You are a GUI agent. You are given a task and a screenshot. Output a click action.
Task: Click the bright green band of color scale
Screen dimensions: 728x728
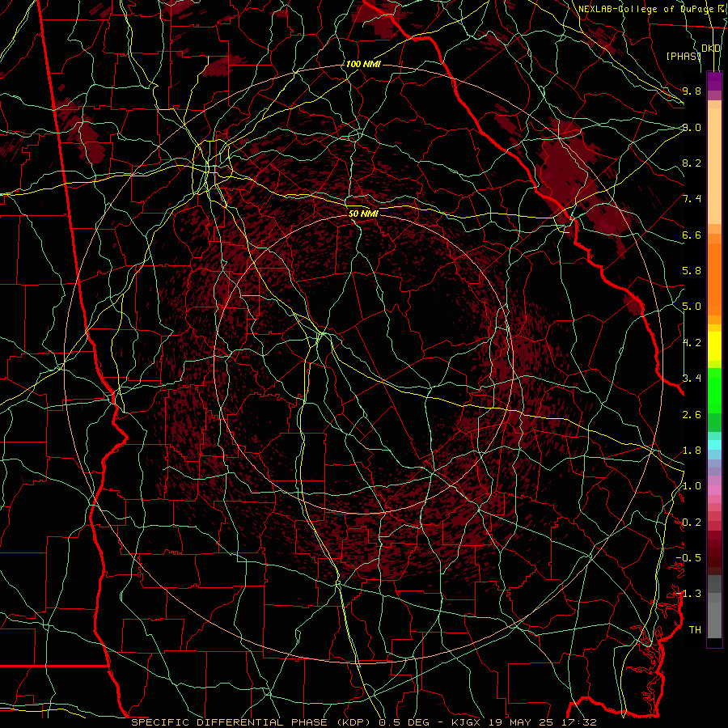(x=714, y=390)
